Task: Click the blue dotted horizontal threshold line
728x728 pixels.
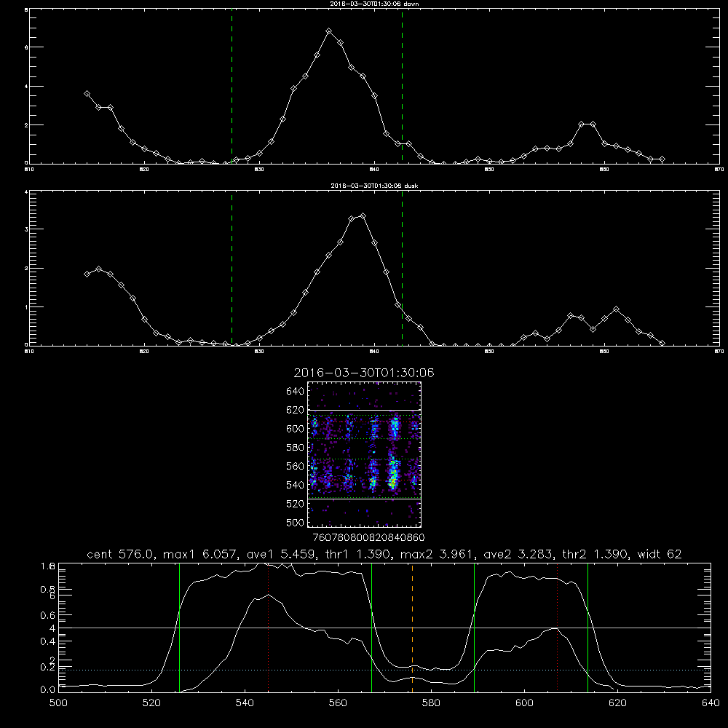Action: coord(385,670)
